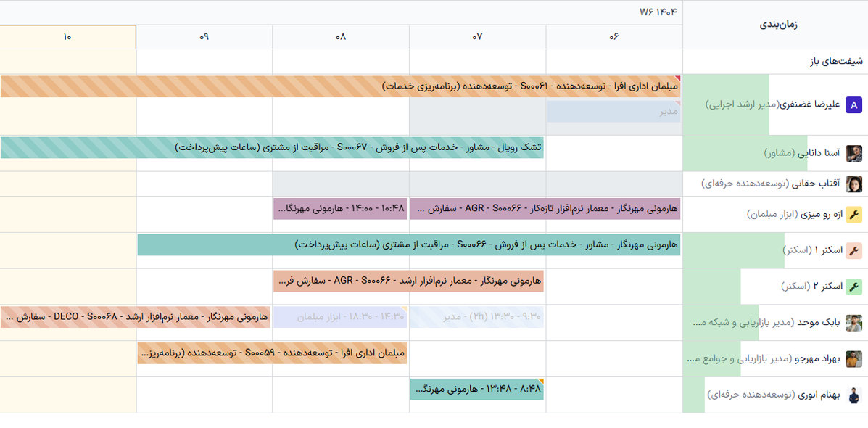The width and height of the screenshot is (868, 428).
Task: Click the wrench icon beside اسکنر ۱
Action: point(853,250)
